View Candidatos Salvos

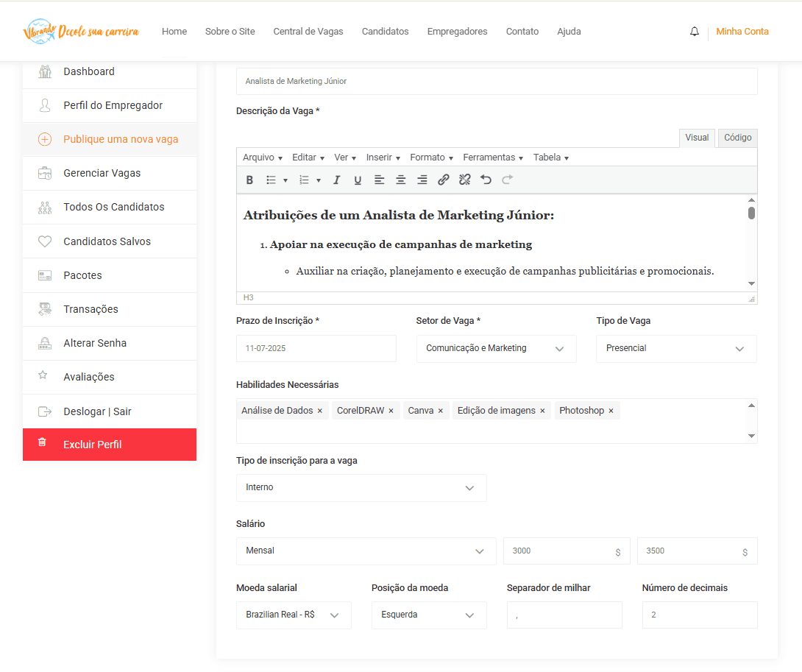(110, 241)
